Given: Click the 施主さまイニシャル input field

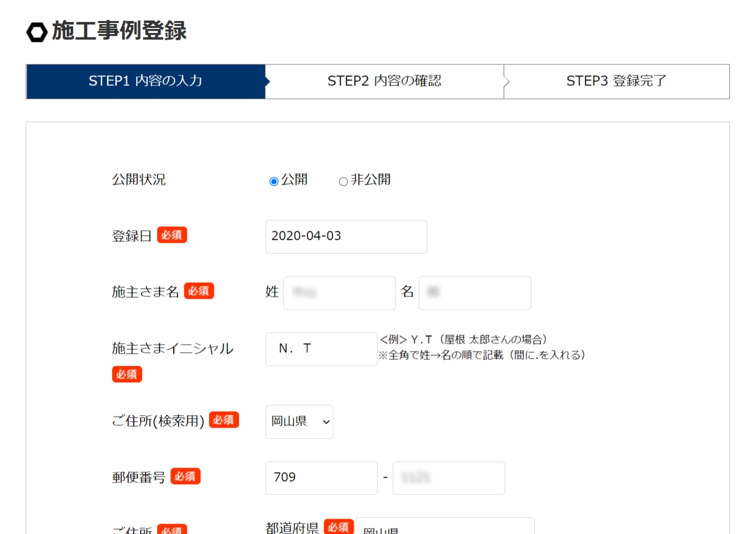Looking at the screenshot, I should click(x=321, y=348).
